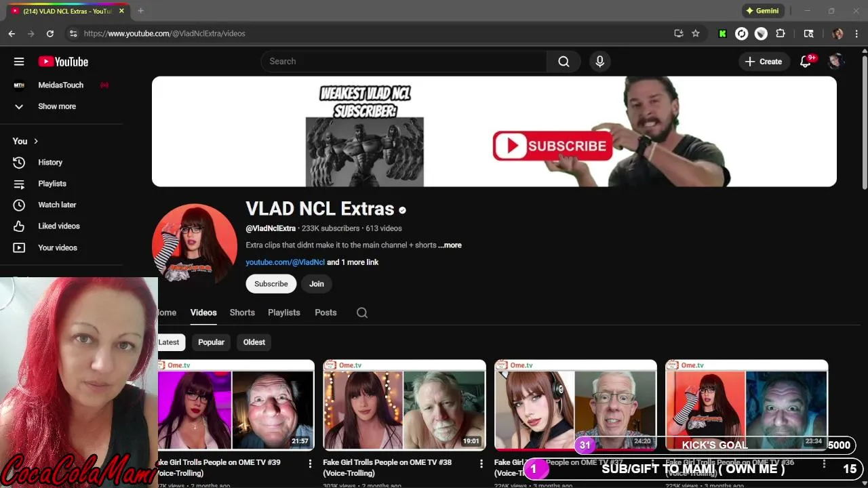Click the #38 Fake Girl Trolls video title

coord(387,468)
